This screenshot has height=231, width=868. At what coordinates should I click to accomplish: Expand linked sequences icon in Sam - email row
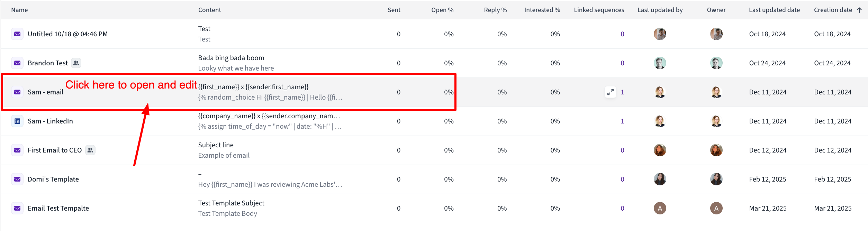(611, 92)
